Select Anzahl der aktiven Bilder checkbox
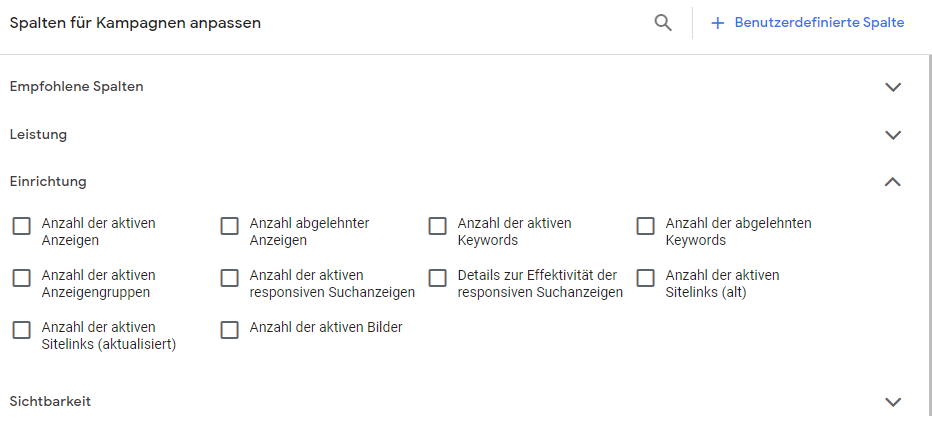 [229, 330]
